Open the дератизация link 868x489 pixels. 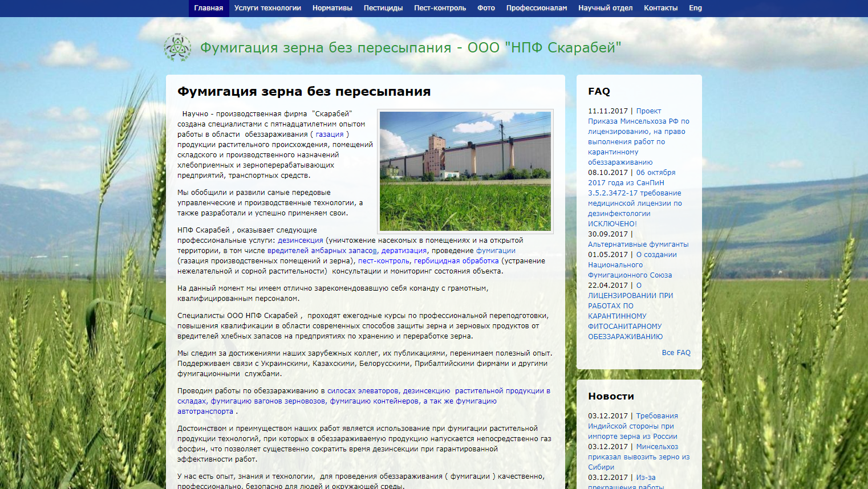(404, 251)
